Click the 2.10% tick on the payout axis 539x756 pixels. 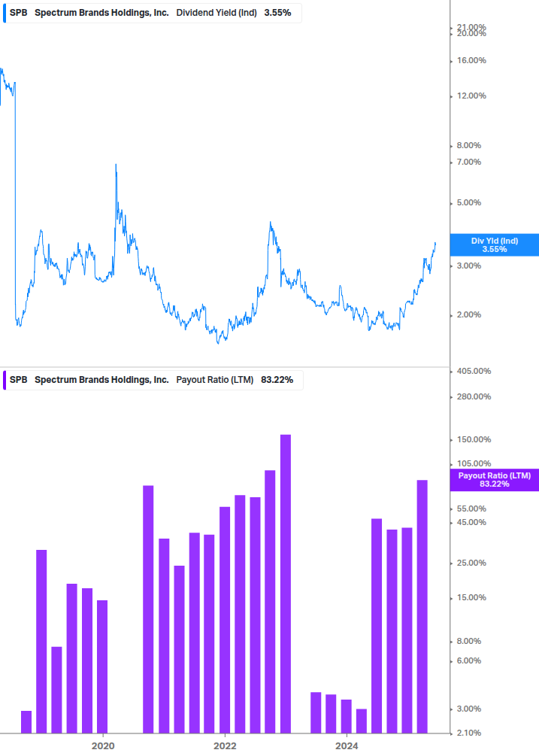tap(468, 733)
